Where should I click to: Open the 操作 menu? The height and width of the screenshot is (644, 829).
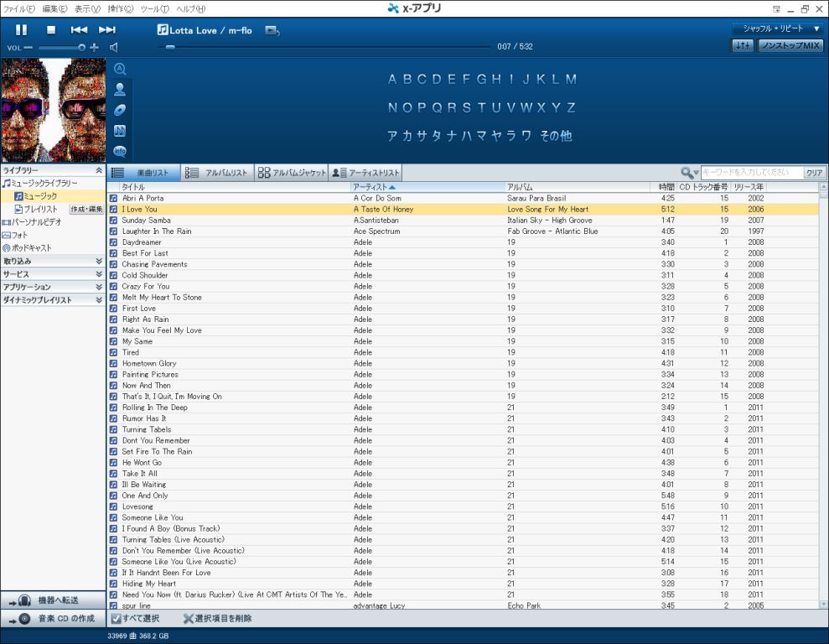pyautogui.click(x=120, y=9)
